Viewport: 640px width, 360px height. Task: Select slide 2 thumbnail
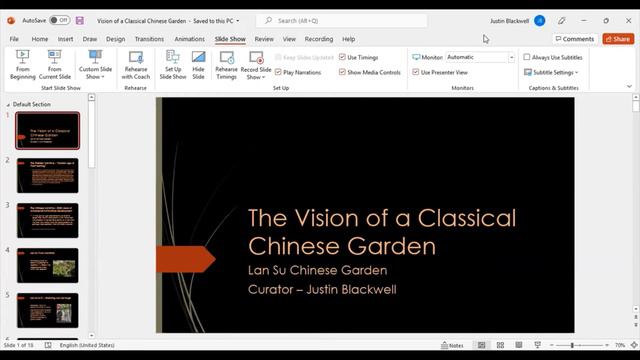tap(48, 176)
